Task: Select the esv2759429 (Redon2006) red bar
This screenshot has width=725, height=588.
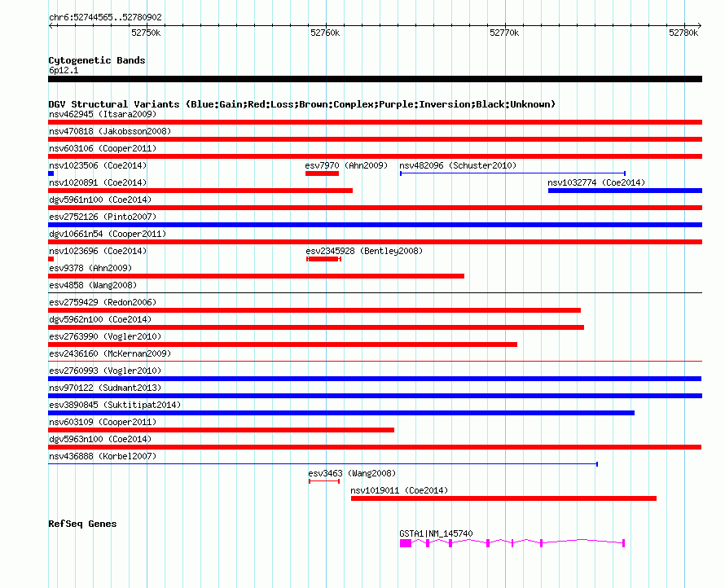Action: click(x=314, y=310)
